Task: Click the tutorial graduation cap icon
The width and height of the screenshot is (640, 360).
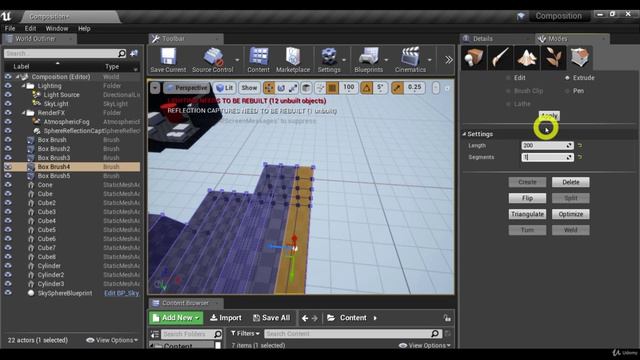Action: tap(521, 16)
